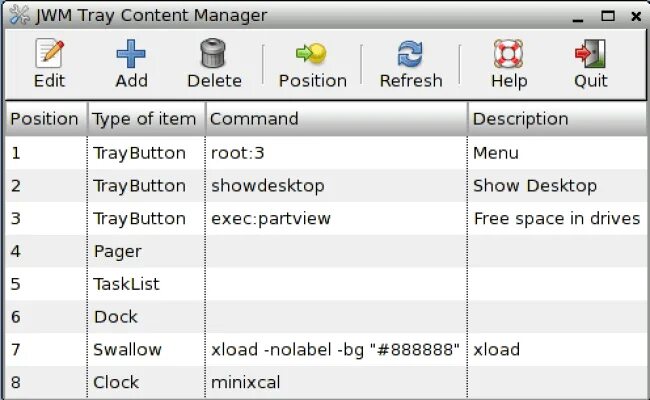Viewport: 650px width, 400px height.
Task: Click the Edit pencil icon
Action: coord(49,53)
